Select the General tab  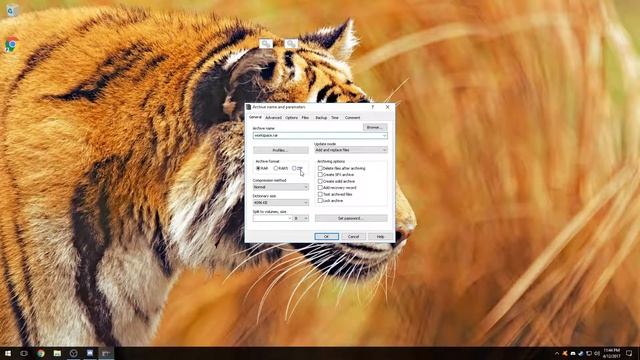(255, 117)
